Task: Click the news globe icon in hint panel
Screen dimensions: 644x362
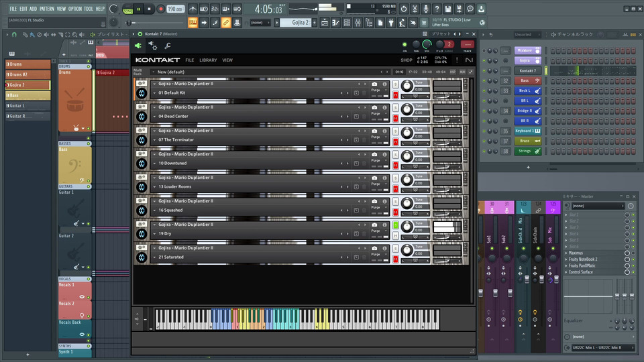Action: [x=482, y=23]
